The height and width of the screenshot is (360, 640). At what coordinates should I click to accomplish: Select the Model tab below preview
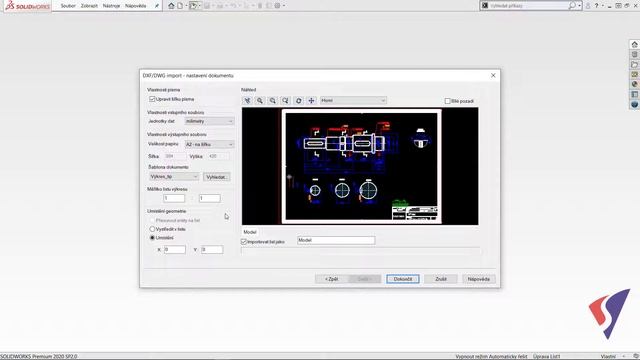tap(250, 232)
